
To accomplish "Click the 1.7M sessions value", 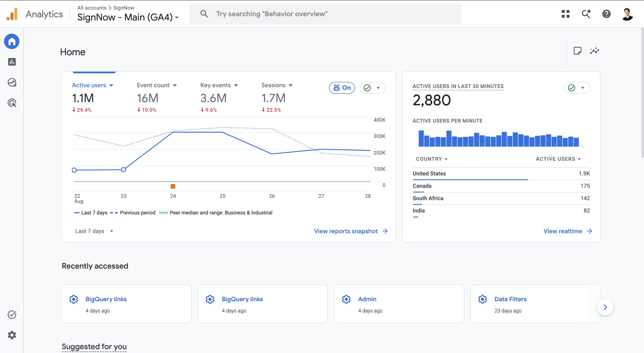I will 273,98.
